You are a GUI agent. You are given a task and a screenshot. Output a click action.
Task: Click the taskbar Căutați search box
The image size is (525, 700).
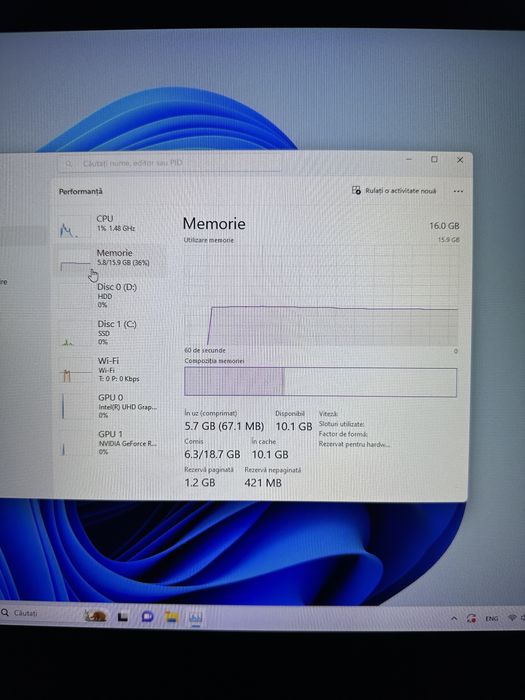(38, 613)
